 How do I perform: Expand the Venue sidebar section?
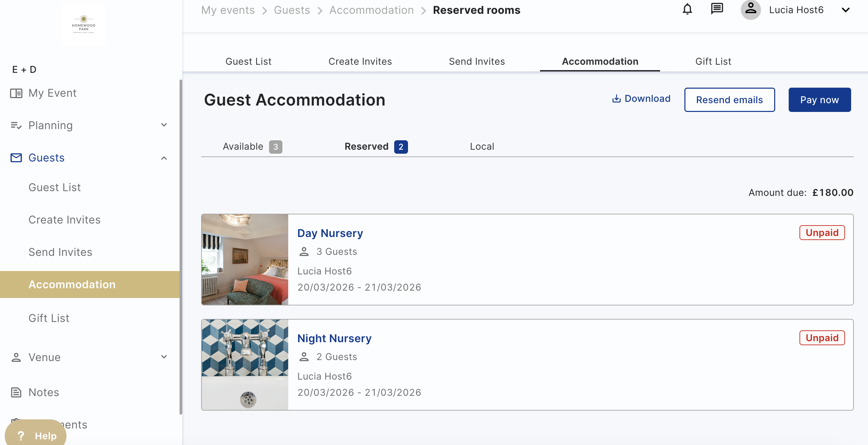164,357
